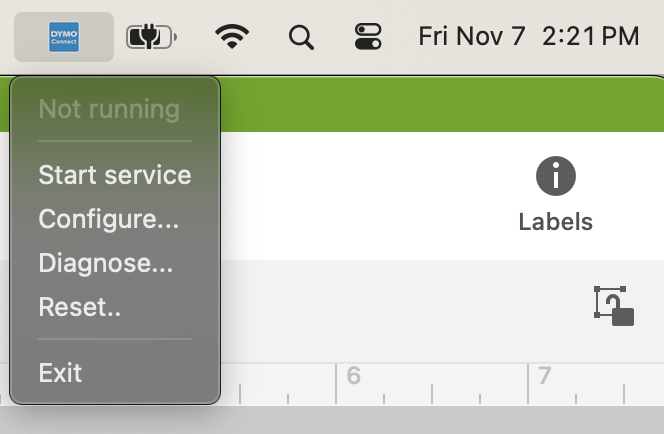Open Control Center from the menu bar
This screenshot has height=434, width=664.
point(368,37)
